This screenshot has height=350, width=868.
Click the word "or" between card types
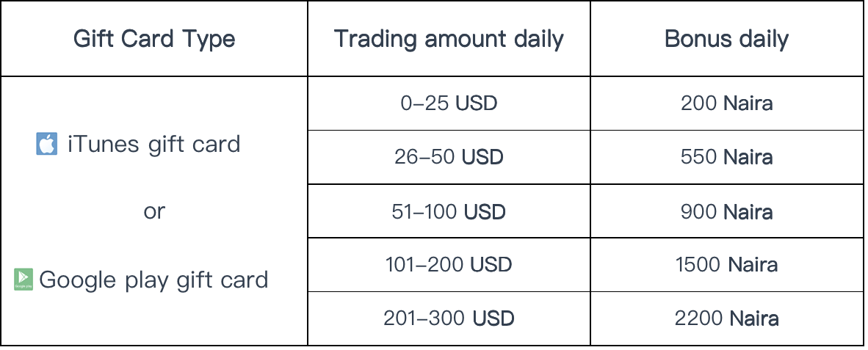(x=154, y=212)
